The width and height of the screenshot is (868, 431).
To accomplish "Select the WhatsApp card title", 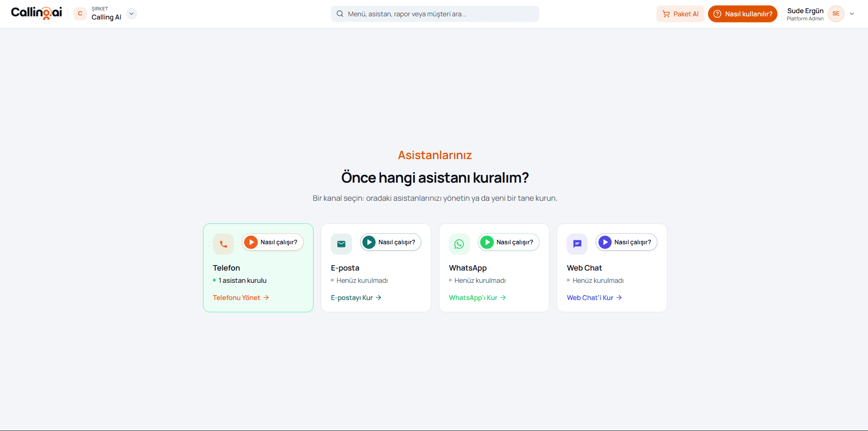I will tap(468, 268).
